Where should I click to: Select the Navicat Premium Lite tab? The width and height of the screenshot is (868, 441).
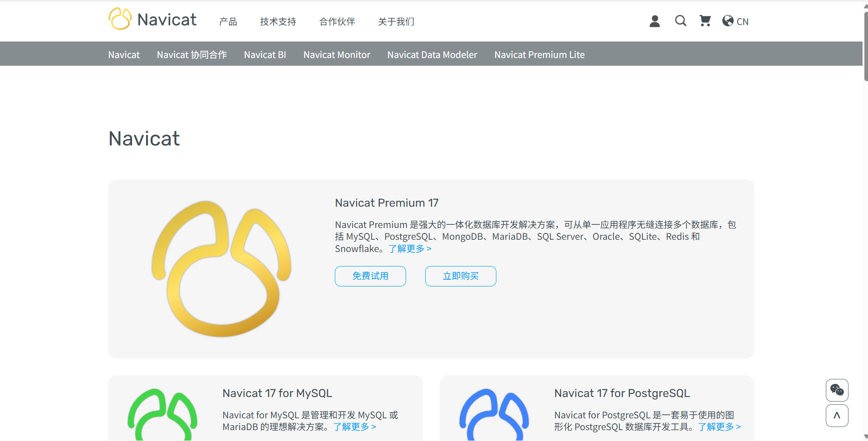coord(539,55)
